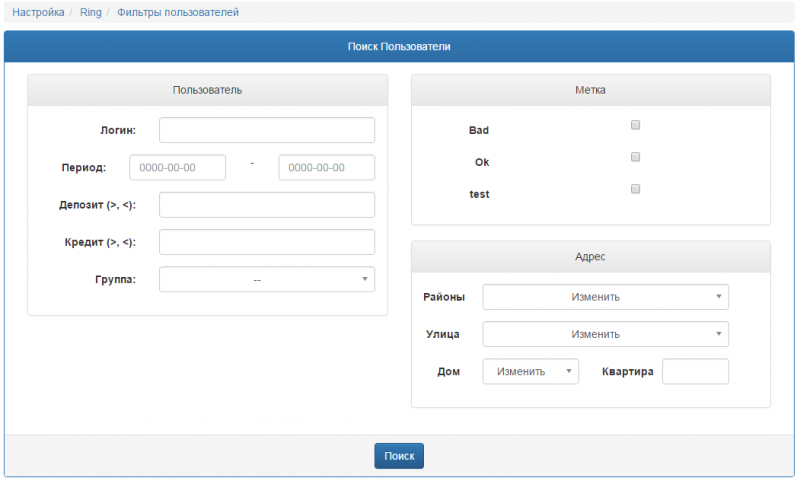
Task: Open the Улица select list
Action: point(605,334)
